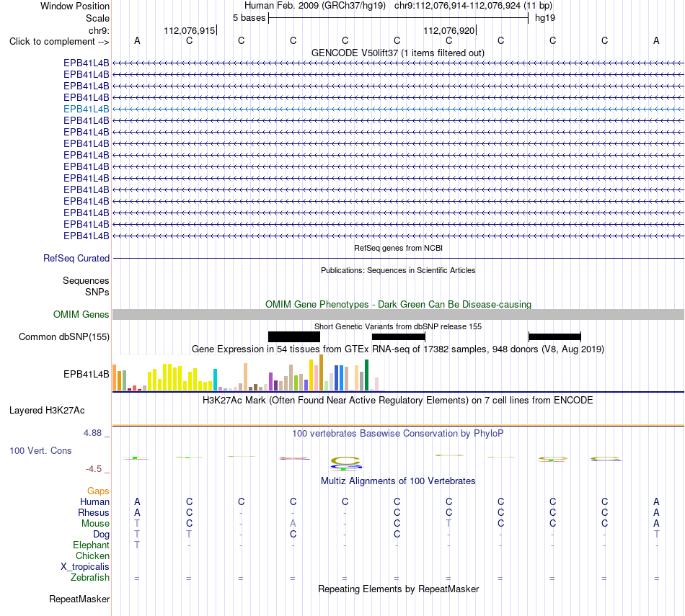Open the RepeatMasker track label
The width and height of the screenshot is (685, 616).
pyautogui.click(x=79, y=599)
